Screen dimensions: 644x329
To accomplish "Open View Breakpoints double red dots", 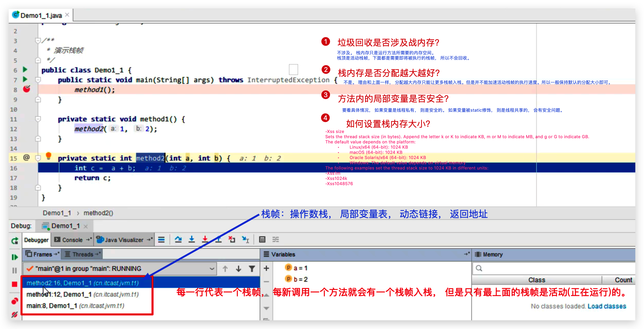I will coord(15,301).
